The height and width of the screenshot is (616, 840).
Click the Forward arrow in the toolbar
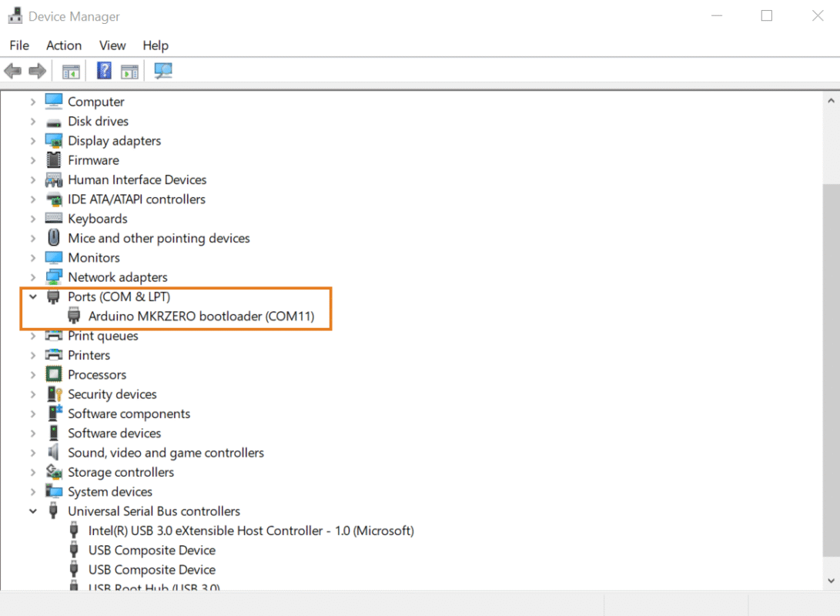pyautogui.click(x=37, y=71)
